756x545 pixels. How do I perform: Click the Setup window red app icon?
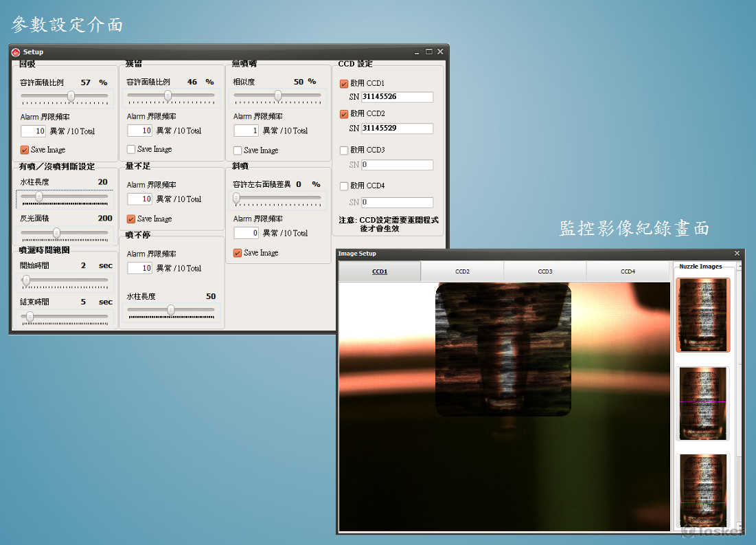point(16,52)
